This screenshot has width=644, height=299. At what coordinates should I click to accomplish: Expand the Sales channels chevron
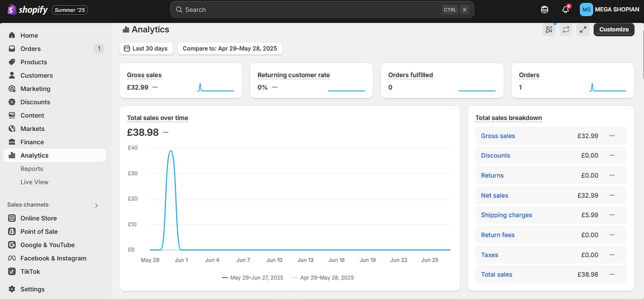coord(97,205)
